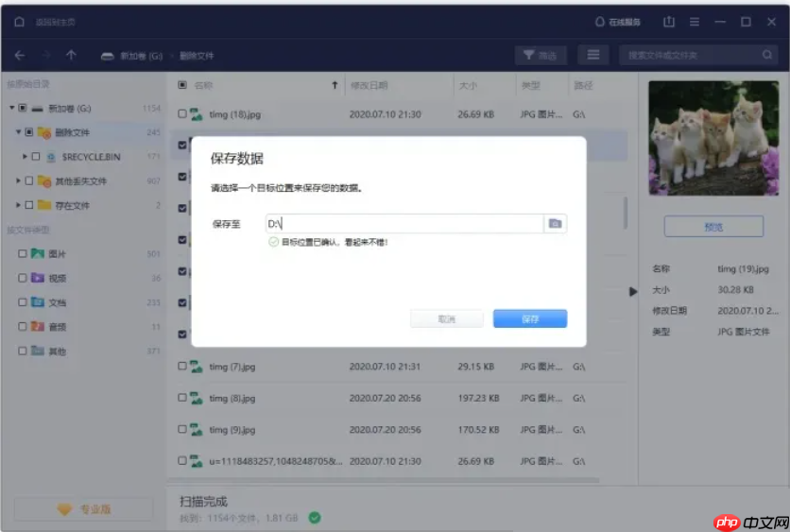Click the drive icon for 新加卷 (G:)
This screenshot has width=790, height=532.
(108, 56)
